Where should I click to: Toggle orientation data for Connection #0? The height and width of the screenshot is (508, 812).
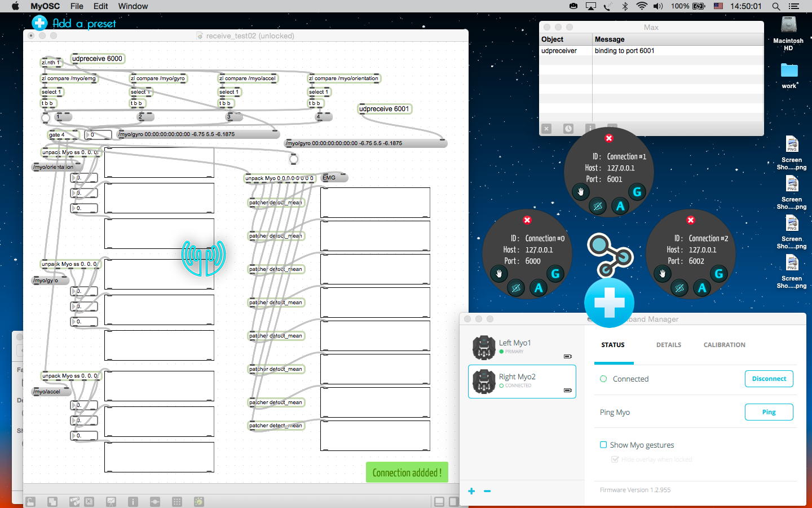tap(516, 288)
